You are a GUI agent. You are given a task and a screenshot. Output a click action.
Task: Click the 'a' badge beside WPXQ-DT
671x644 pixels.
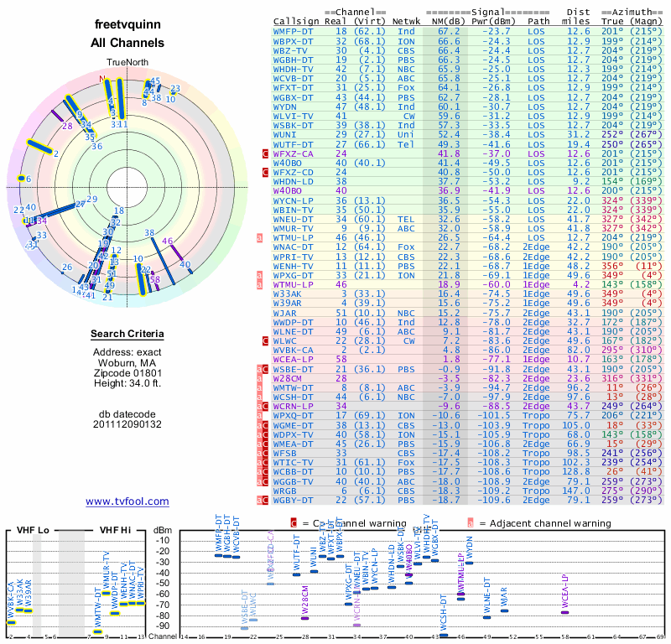tap(259, 416)
